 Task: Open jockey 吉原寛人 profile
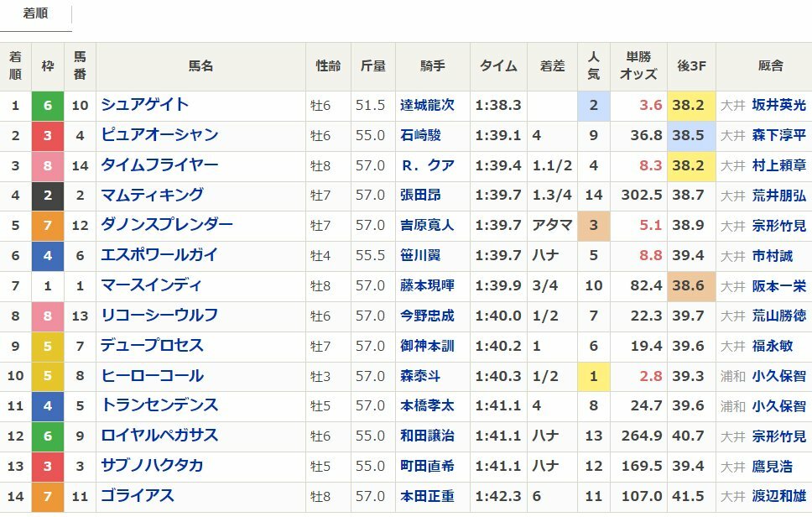pos(427,225)
